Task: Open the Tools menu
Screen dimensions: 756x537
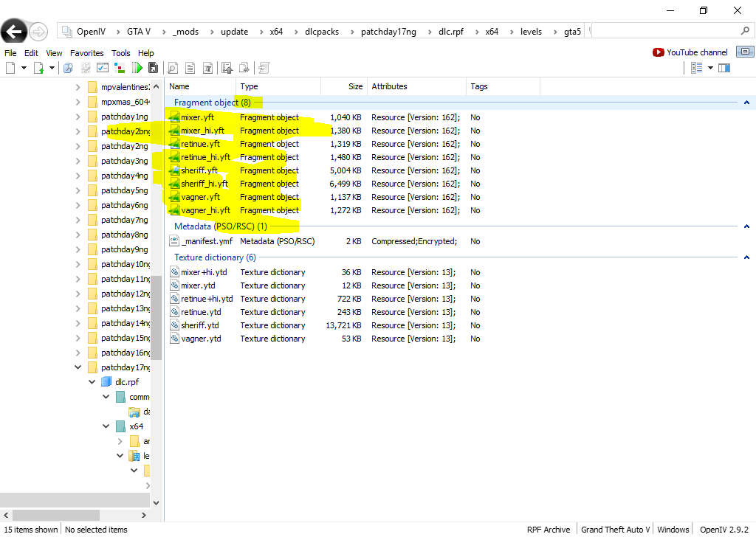Action: pyautogui.click(x=120, y=53)
